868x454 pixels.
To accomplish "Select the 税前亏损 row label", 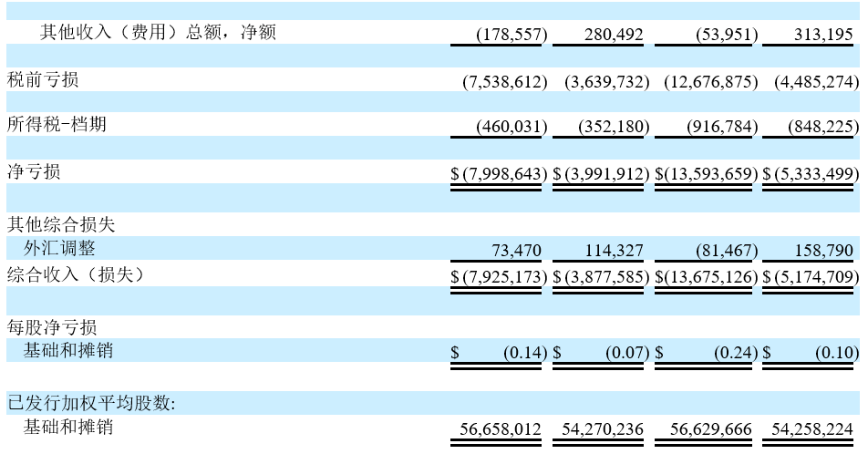I will pyautogui.click(x=43, y=80).
